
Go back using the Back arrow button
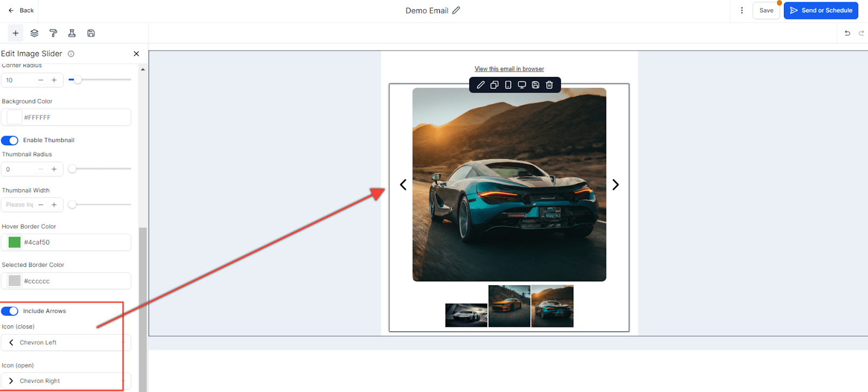point(21,10)
